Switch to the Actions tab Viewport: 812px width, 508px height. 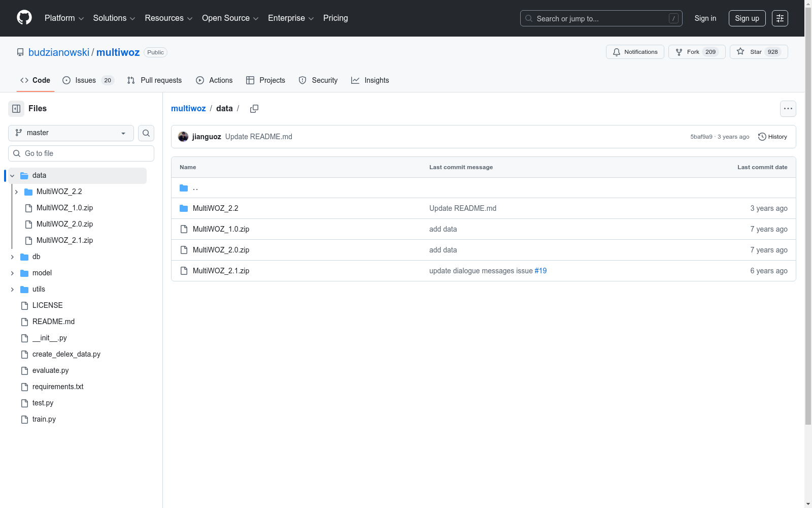pos(214,80)
